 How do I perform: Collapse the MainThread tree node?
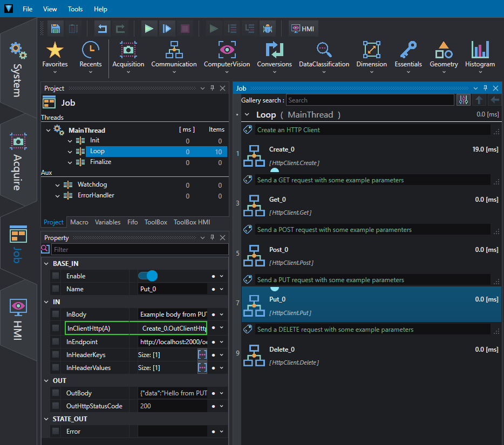[x=48, y=131]
